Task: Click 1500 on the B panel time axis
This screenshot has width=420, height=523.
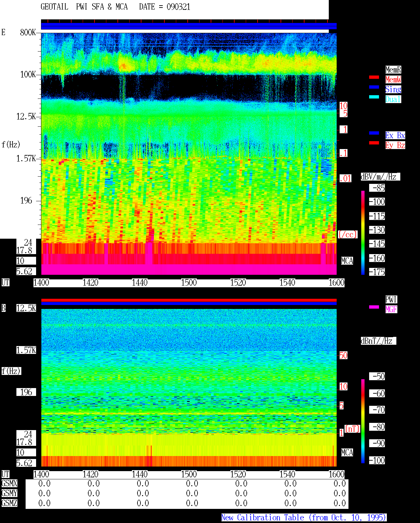Action: (189, 474)
